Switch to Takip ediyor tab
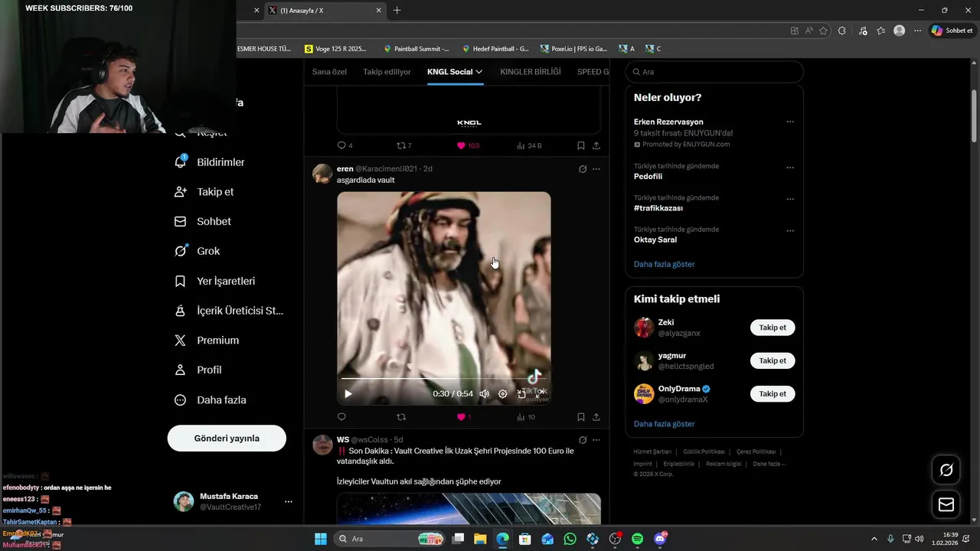The image size is (980, 551). (387, 72)
